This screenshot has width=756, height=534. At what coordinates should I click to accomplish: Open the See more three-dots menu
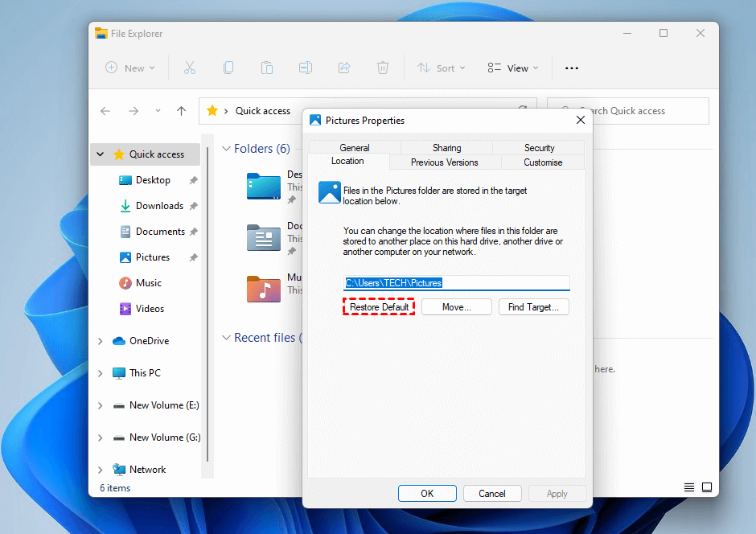572,68
